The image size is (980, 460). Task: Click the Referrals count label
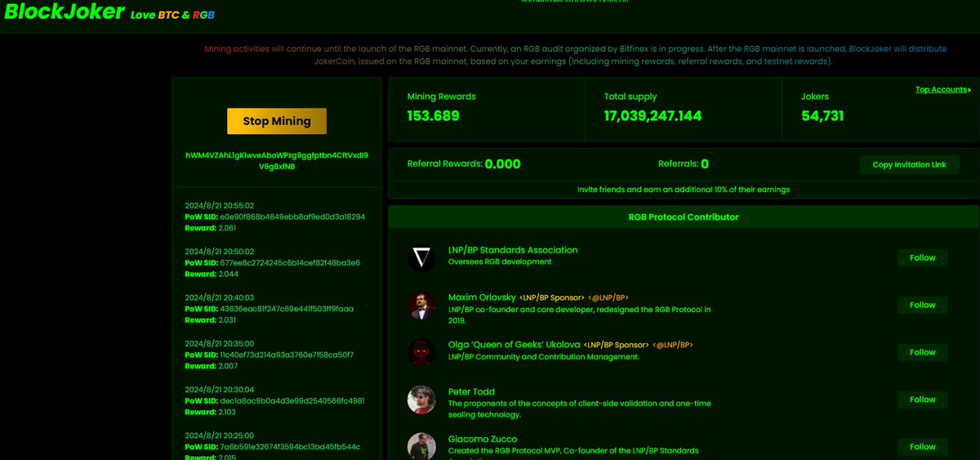click(684, 164)
